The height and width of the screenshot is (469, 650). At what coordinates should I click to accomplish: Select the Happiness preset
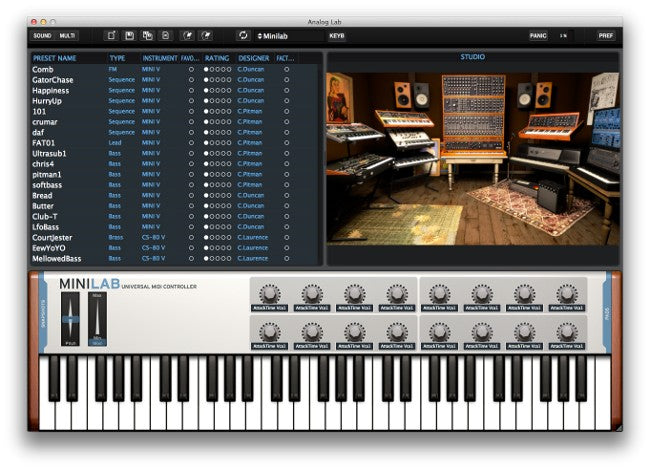51,90
